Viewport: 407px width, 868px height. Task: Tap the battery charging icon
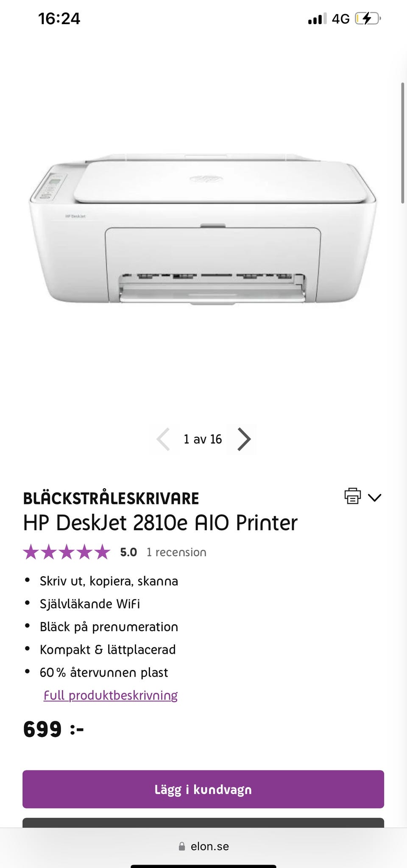(367, 19)
